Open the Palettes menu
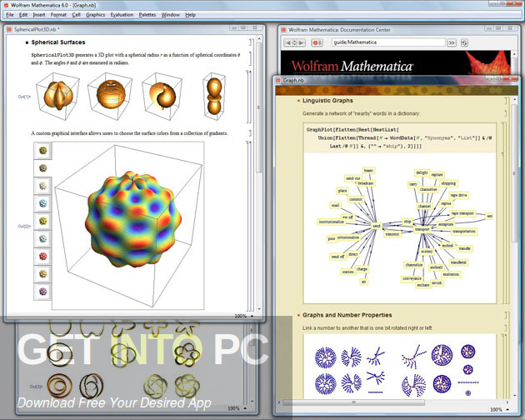The image size is (525, 420). [147, 15]
